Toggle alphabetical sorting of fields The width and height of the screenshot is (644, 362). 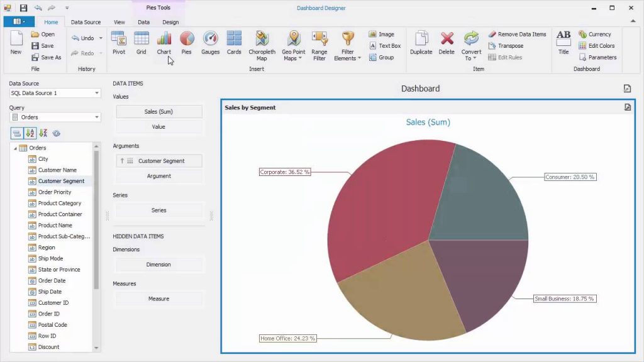(x=28, y=133)
